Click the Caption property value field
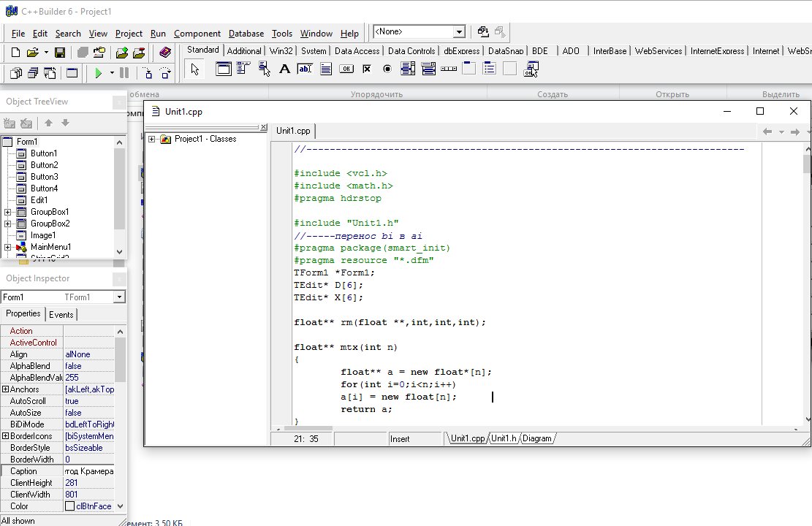Image resolution: width=812 pixels, height=526 pixels. [88, 471]
